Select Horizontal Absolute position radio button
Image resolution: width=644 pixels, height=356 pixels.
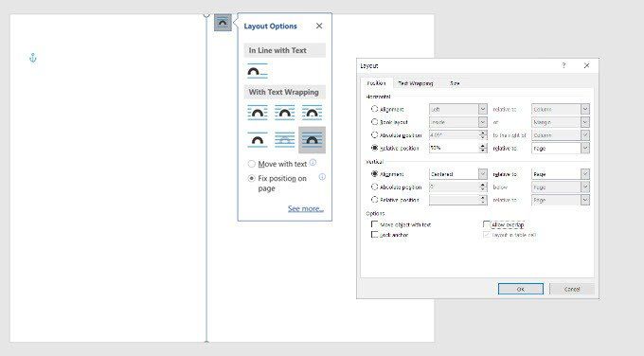374,134
